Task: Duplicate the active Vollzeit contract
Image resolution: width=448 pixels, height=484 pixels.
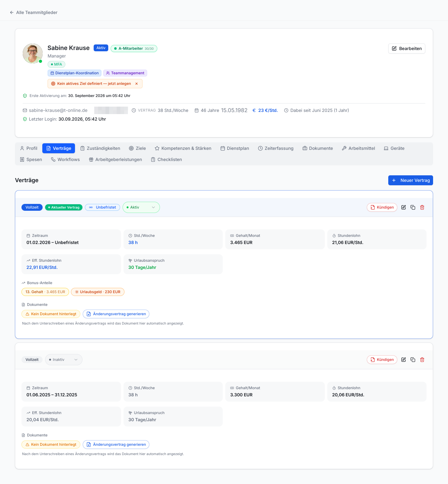Action: pos(413,207)
